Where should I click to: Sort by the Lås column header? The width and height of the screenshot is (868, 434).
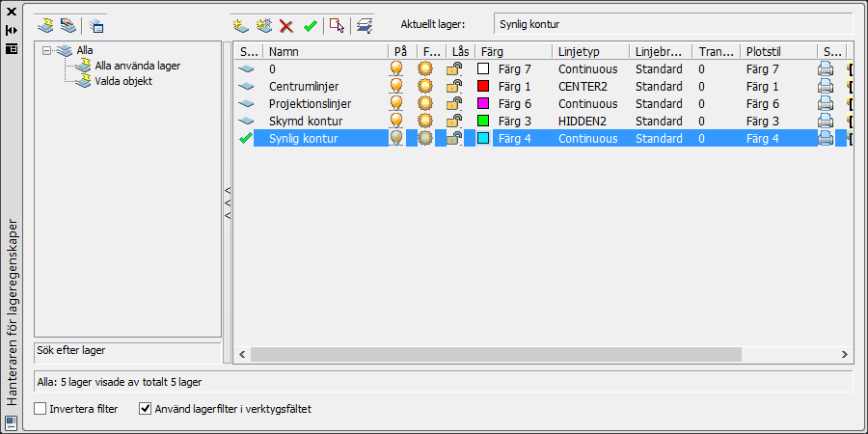pyautogui.click(x=461, y=51)
